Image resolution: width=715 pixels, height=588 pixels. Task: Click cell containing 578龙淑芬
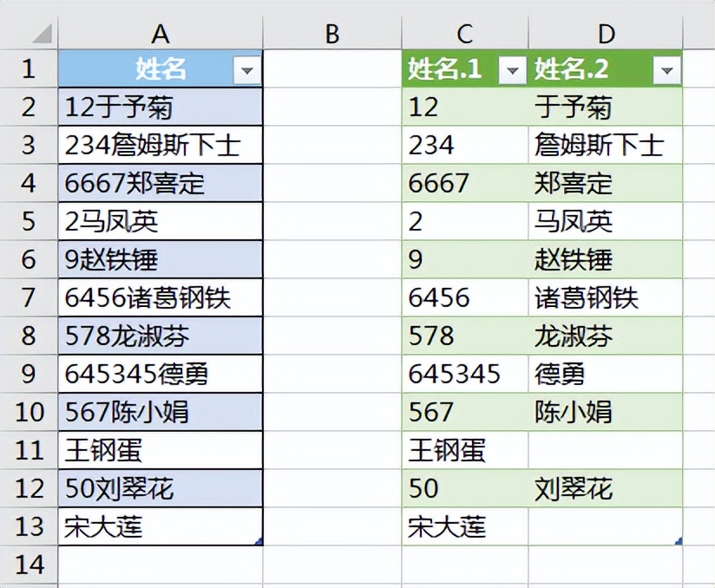tap(161, 336)
